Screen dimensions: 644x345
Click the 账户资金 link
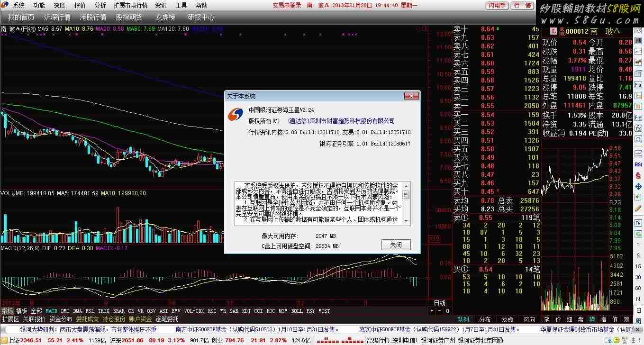point(140,319)
